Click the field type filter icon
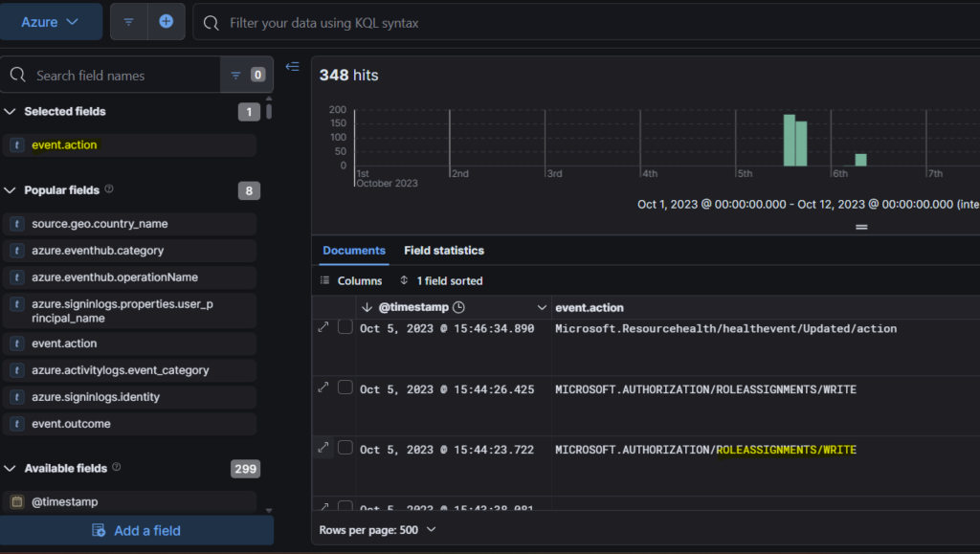This screenshot has width=980, height=554. [236, 75]
